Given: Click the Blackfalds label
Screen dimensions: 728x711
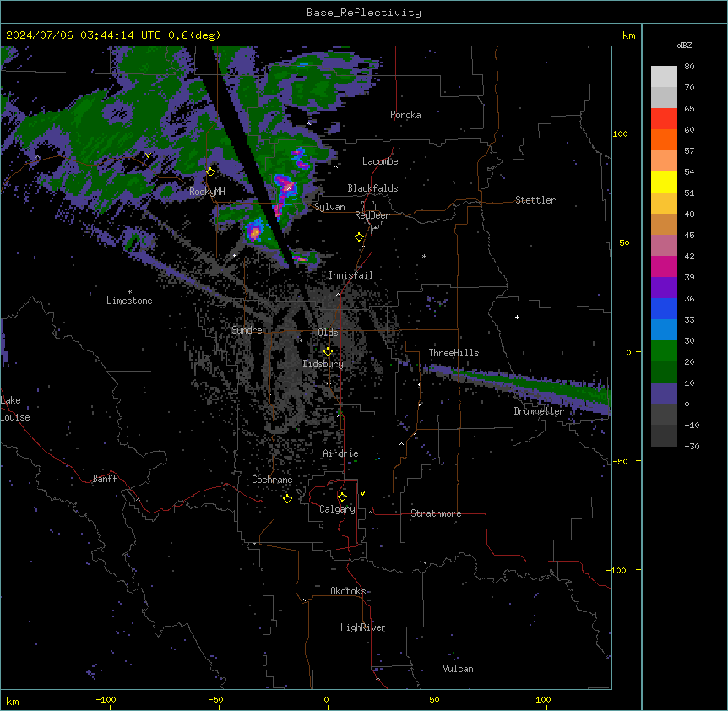Looking at the screenshot, I should [x=372, y=188].
